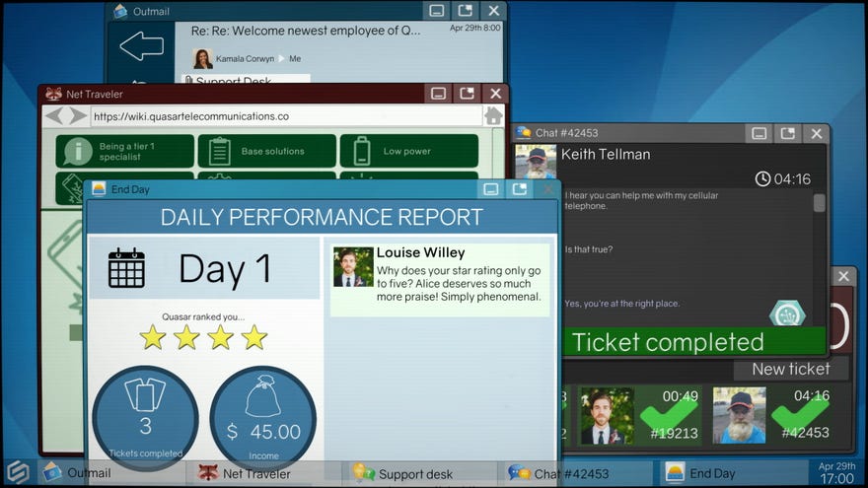Maximize the Outmail window
This screenshot has height=488, width=868.
[465, 11]
